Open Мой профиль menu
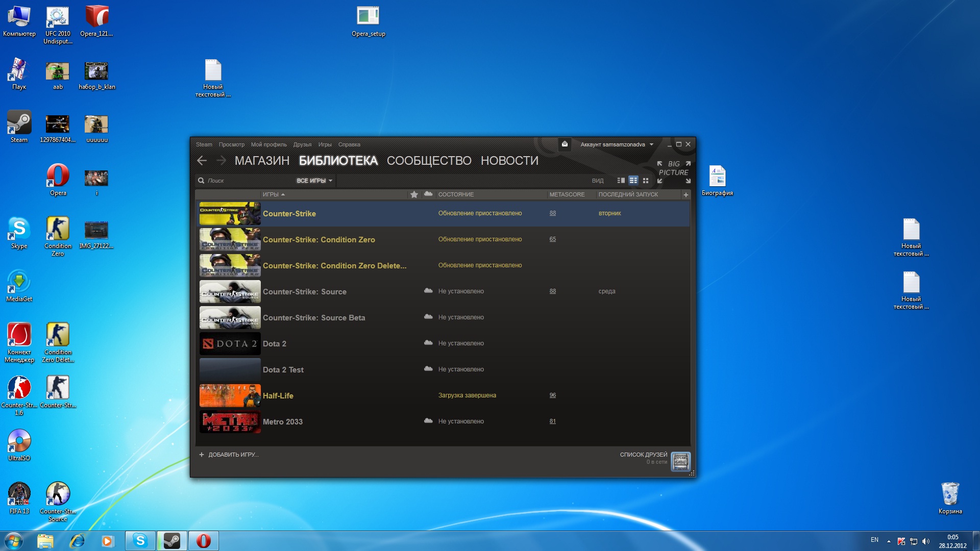This screenshot has width=980, height=551. click(269, 144)
